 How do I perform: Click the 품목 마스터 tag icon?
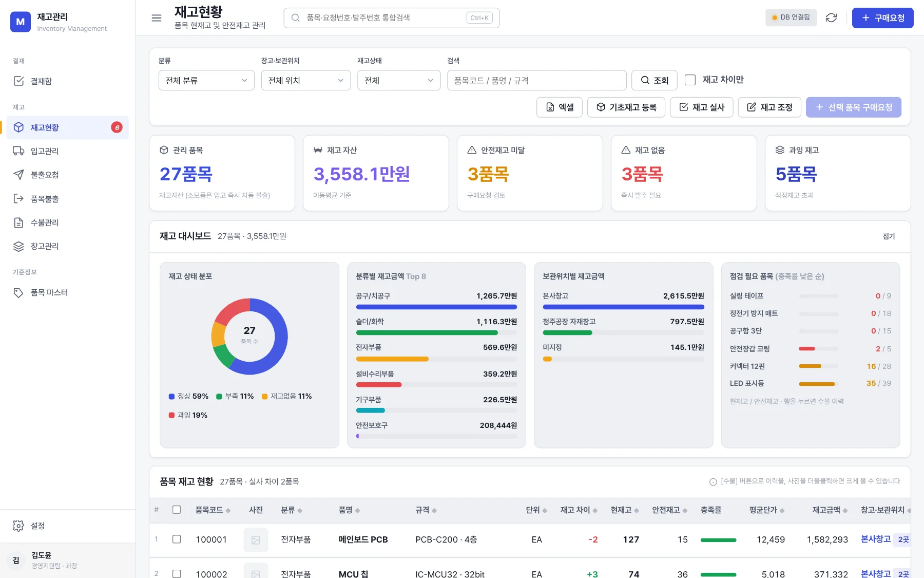coord(18,292)
